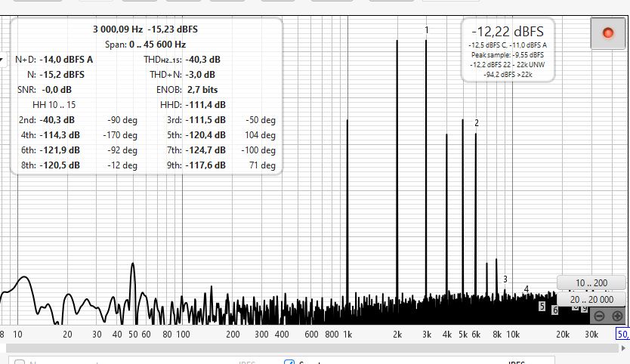Image resolution: width=630 pixels, height=364 pixels.
Task: Click the THD -40,3 dB value
Action: tap(203, 60)
